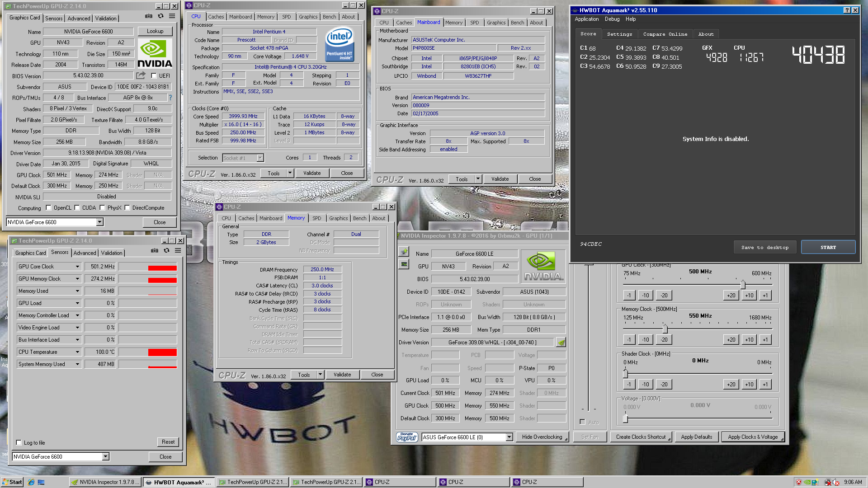Toggle DirectCompute checkbox

127,208
